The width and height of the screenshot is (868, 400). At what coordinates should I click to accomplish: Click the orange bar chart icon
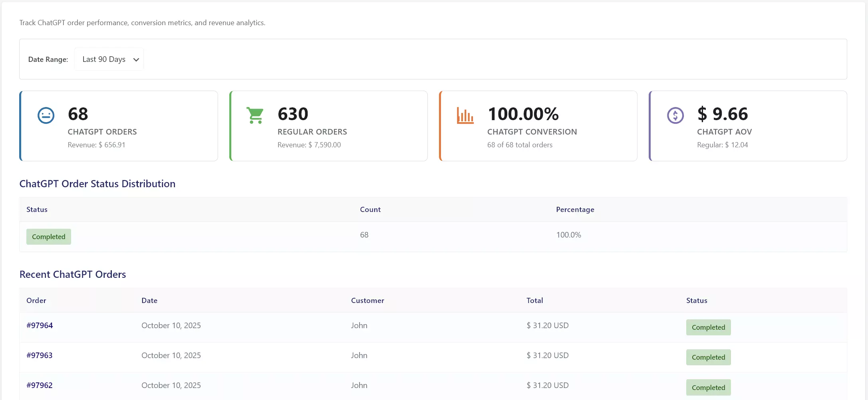point(465,116)
